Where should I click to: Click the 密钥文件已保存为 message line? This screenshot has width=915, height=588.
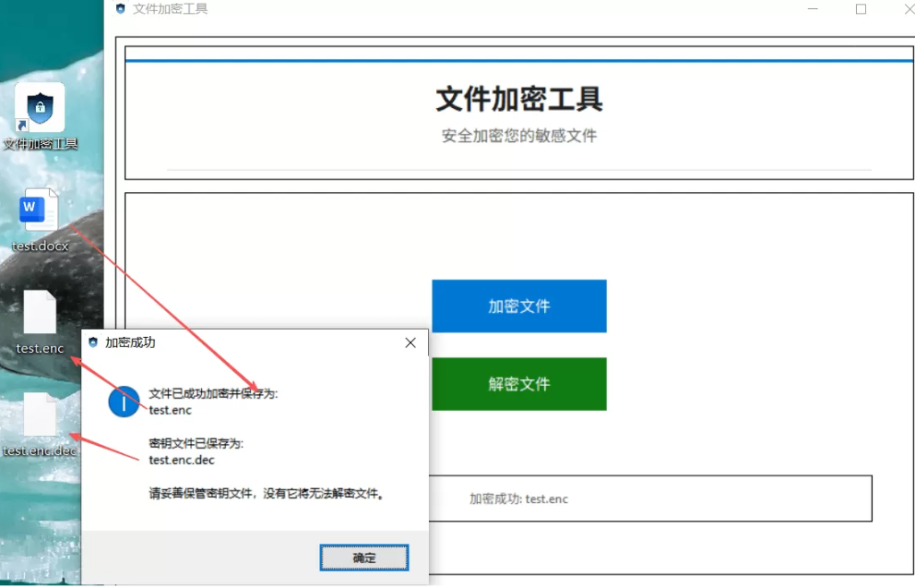(x=196, y=443)
